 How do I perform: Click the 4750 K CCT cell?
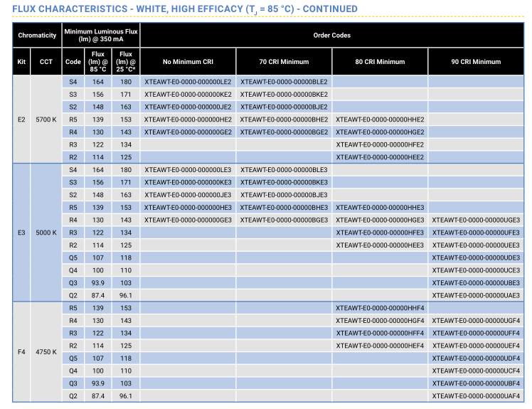46,352
